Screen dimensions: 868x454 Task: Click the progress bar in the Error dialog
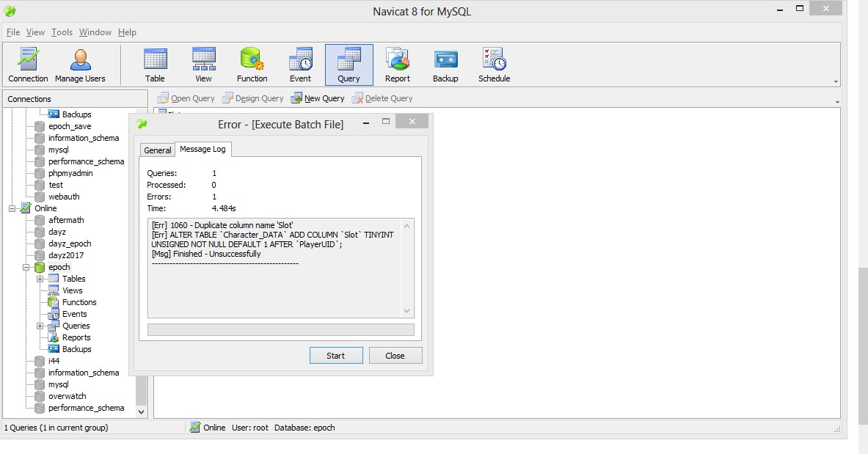(x=281, y=329)
